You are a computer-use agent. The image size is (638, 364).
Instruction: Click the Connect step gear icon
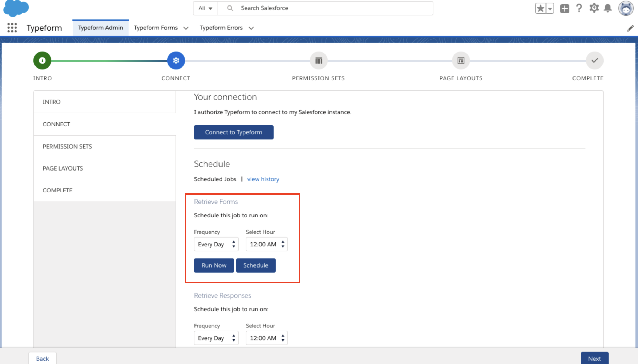click(176, 60)
